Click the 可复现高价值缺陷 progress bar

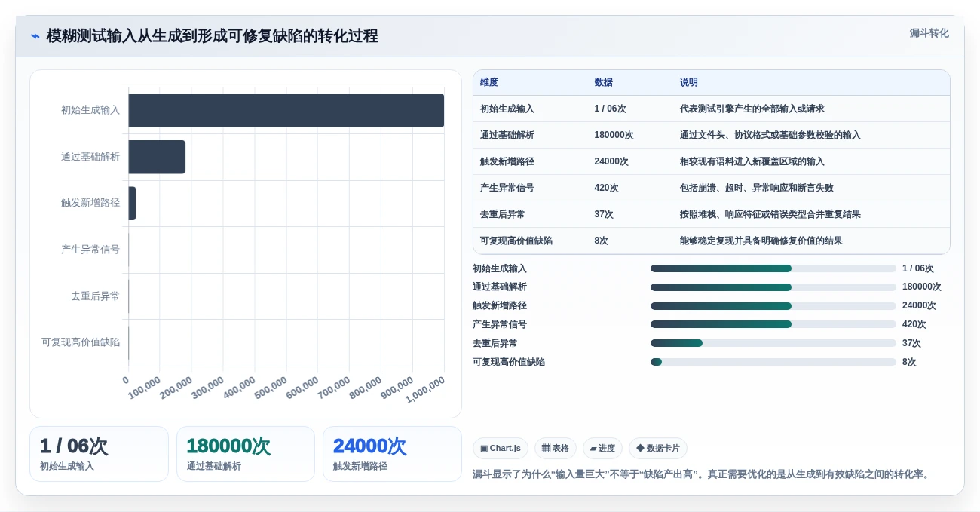click(773, 362)
